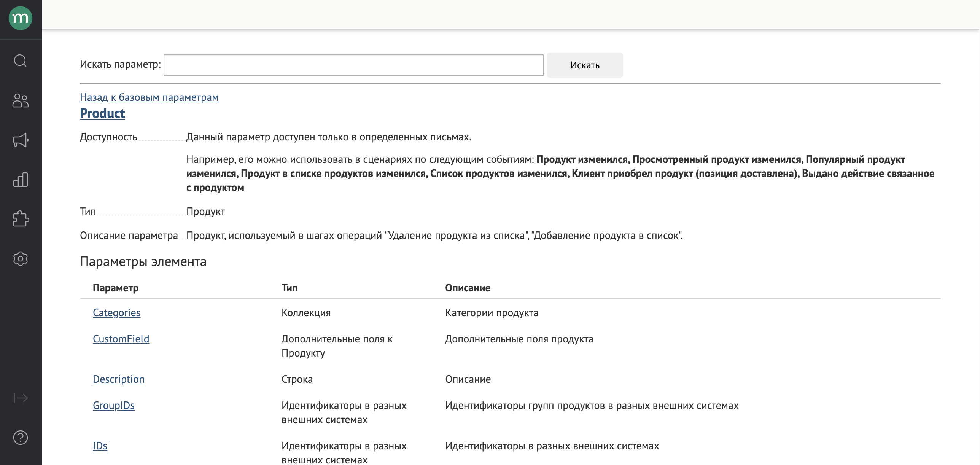Select the Дополнительные поля продукта description
The image size is (980, 465).
point(519,339)
